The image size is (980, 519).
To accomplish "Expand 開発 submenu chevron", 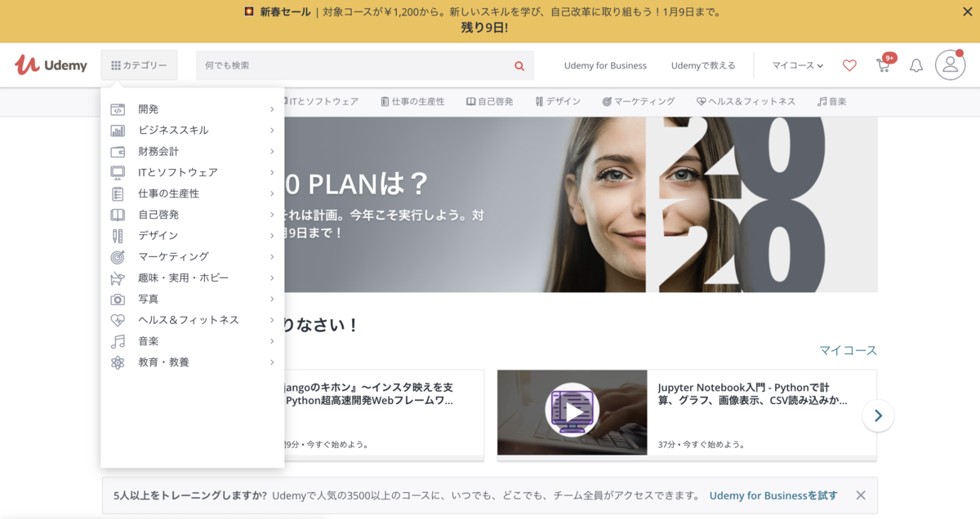I will [x=272, y=109].
